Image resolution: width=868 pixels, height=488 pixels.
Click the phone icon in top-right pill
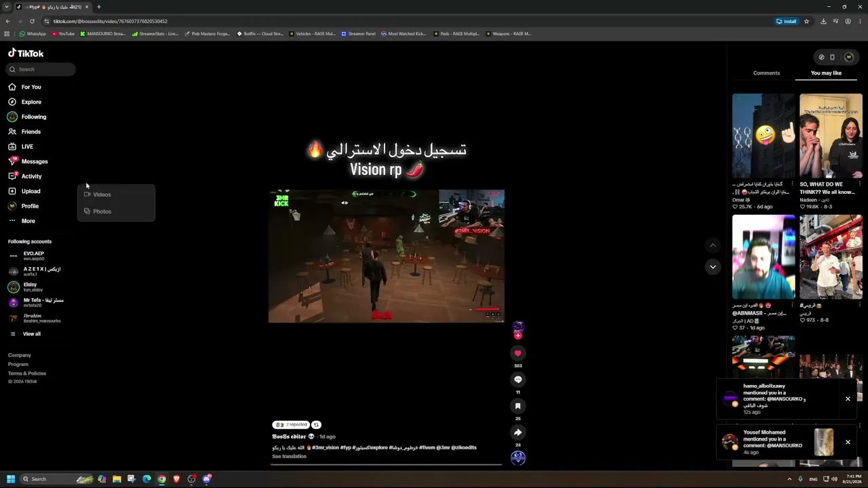pyautogui.click(x=832, y=57)
